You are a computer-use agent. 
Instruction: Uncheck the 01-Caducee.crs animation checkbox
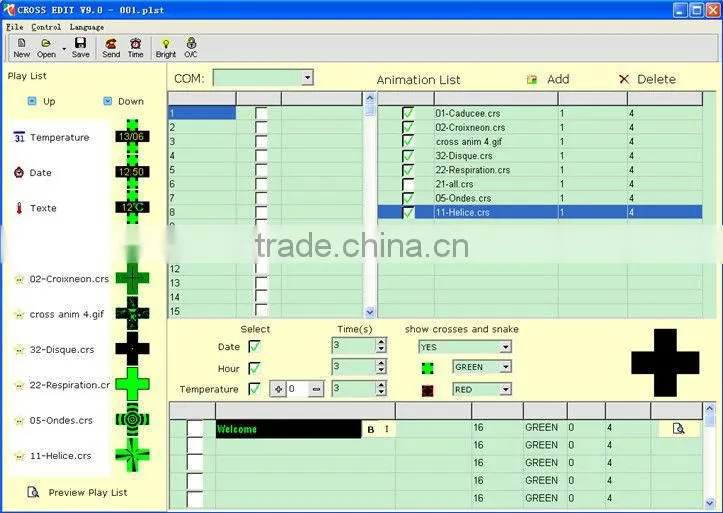408,113
